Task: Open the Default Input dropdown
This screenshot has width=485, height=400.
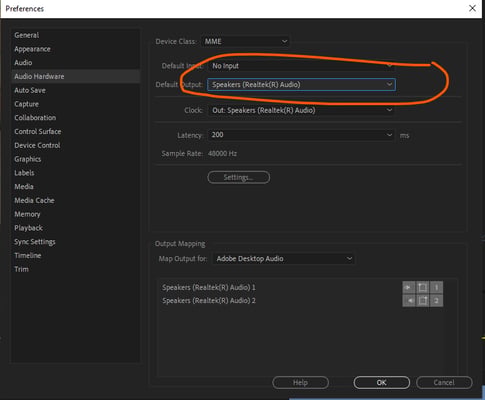Action: coord(301,66)
